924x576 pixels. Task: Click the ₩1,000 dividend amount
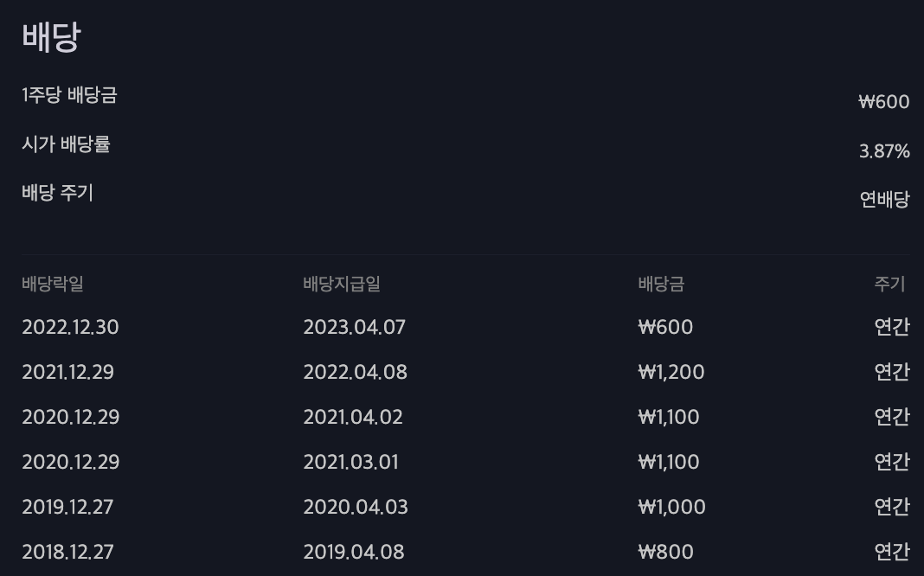[x=671, y=507]
